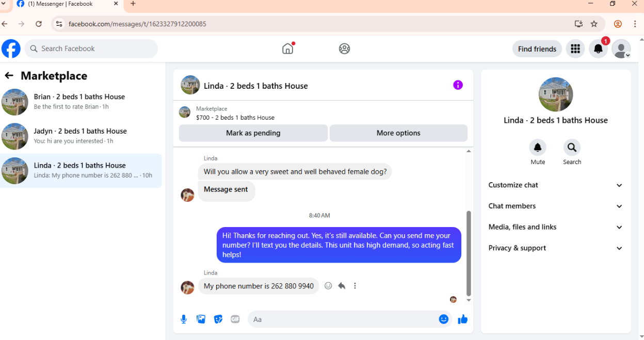Bookmark this page with the star

pyautogui.click(x=594, y=24)
